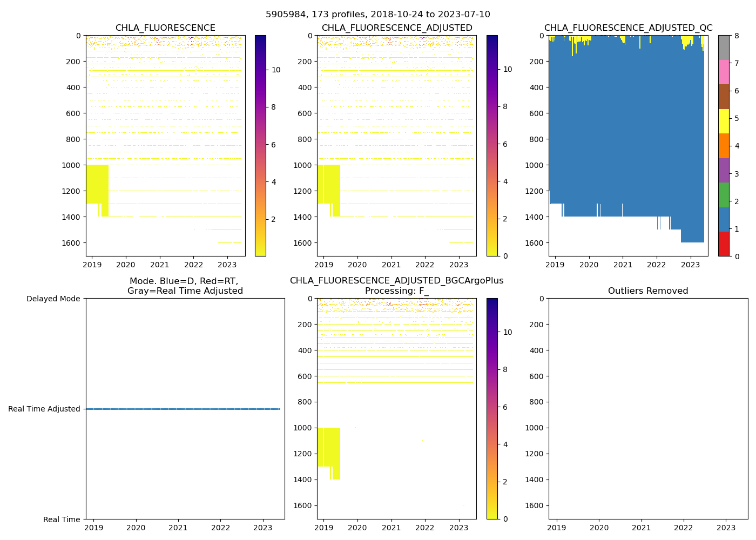Click the blue data line in the Mode plot
This screenshot has width=756, height=540.
(x=184, y=409)
